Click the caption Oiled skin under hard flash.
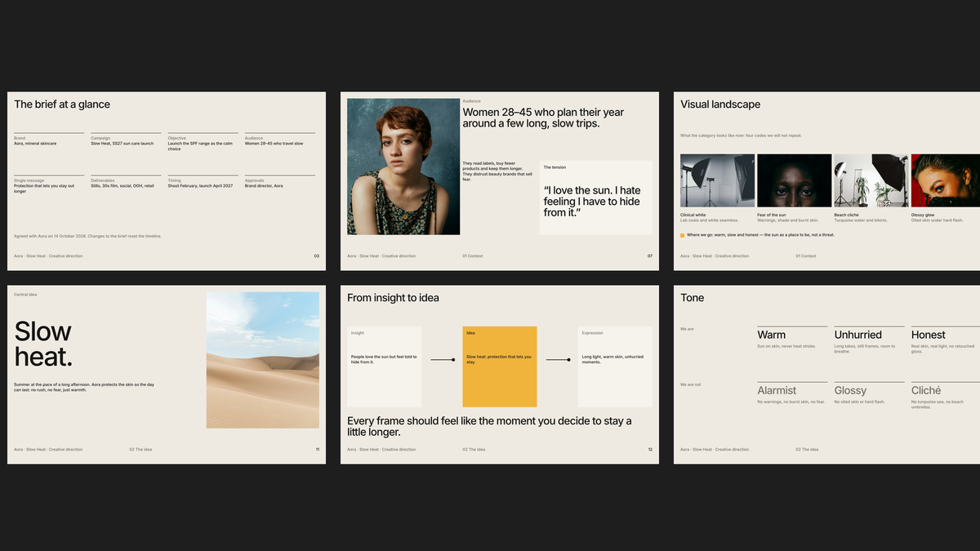 [938, 220]
